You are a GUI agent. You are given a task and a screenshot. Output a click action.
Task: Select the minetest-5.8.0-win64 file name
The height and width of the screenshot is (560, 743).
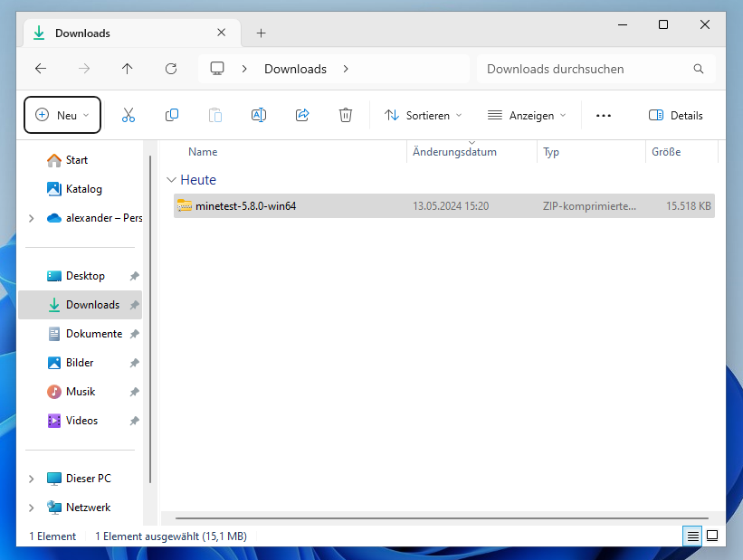(245, 206)
